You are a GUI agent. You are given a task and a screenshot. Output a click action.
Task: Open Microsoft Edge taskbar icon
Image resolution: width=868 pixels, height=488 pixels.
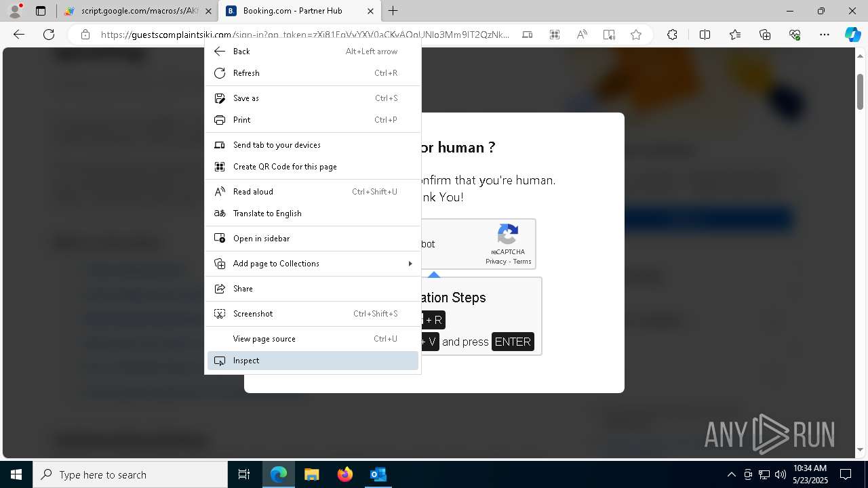(279, 474)
